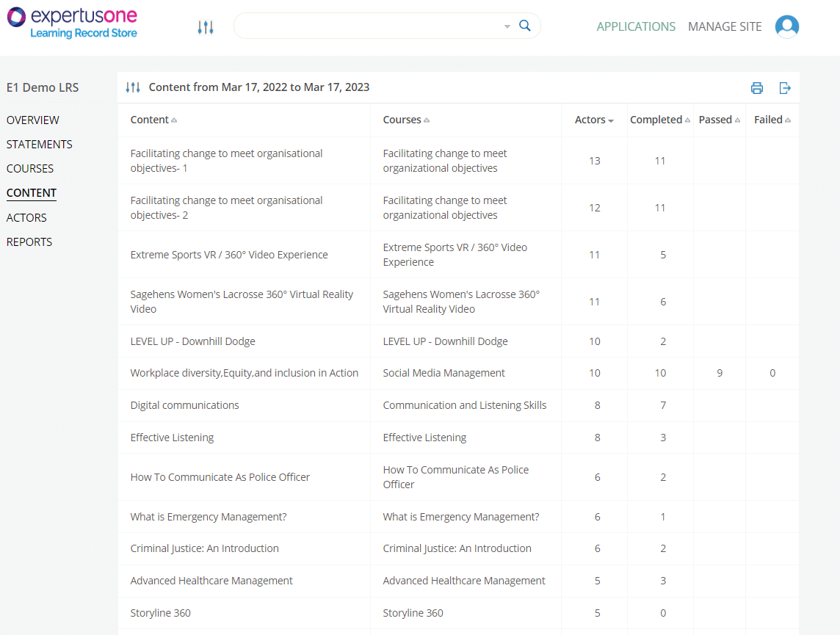Open the APPLICATIONS menu

point(636,26)
